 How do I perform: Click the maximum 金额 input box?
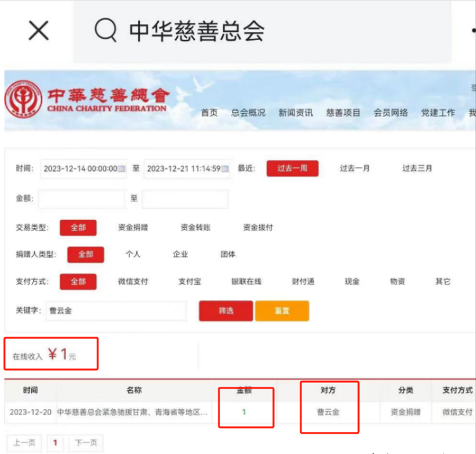point(185,199)
